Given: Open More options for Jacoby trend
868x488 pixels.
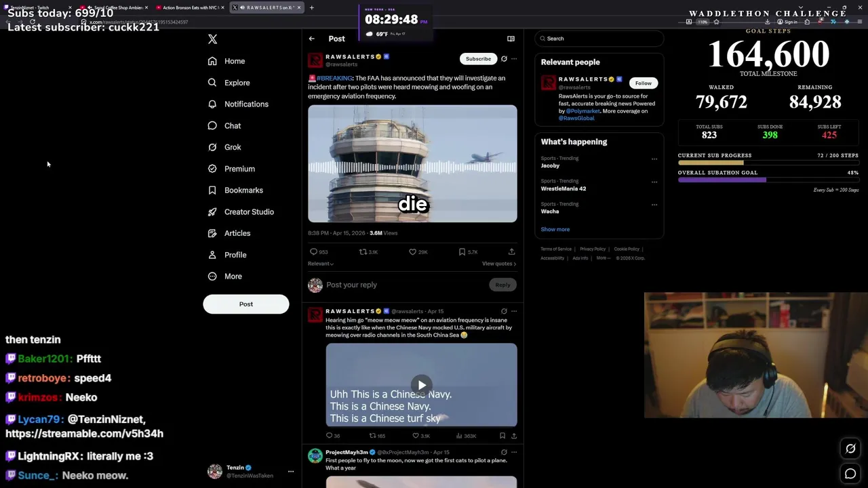Looking at the screenshot, I should pyautogui.click(x=654, y=159).
